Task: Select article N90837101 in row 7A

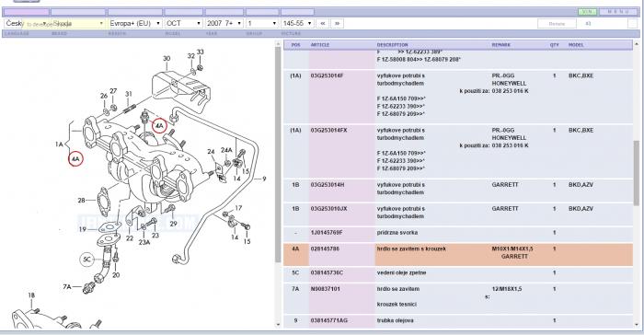Action: 325,289
